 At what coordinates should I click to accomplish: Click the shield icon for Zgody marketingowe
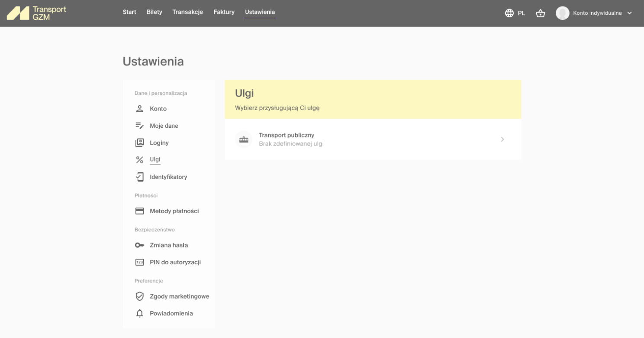coord(139,296)
